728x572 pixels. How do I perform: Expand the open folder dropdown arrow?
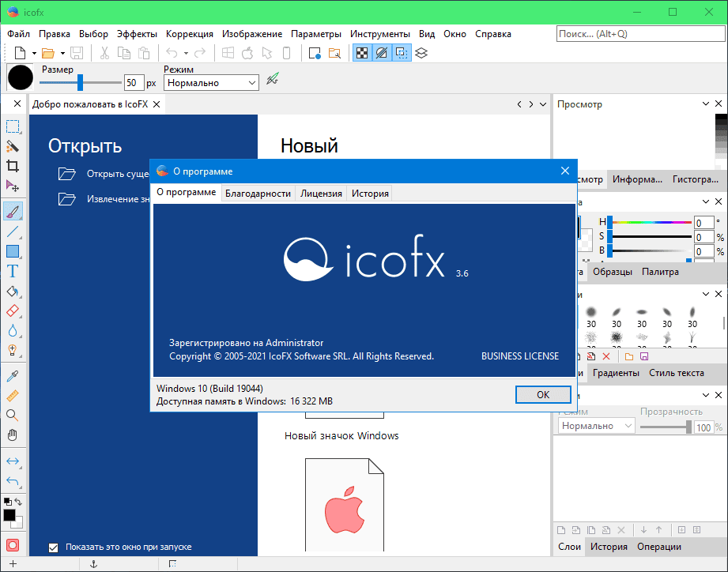[x=62, y=54]
